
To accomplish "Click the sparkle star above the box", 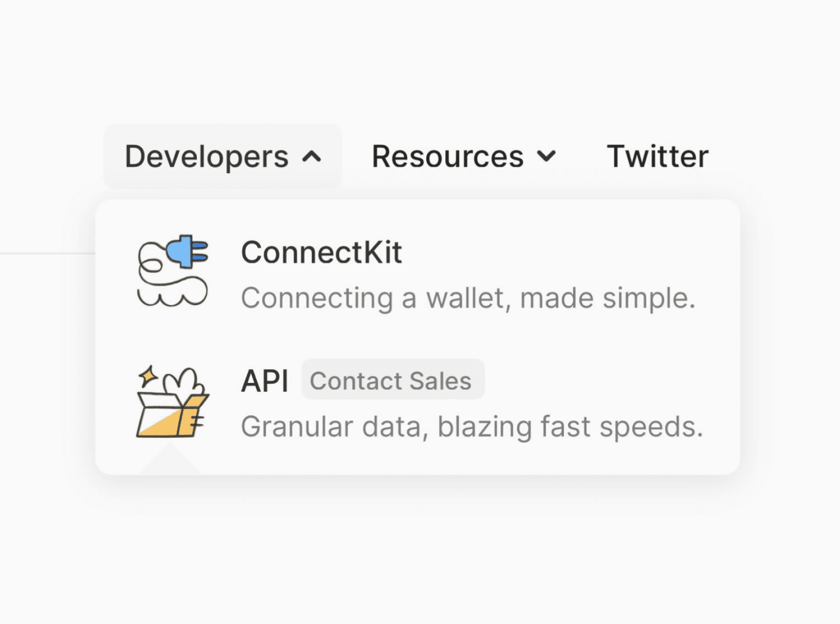I will (148, 376).
